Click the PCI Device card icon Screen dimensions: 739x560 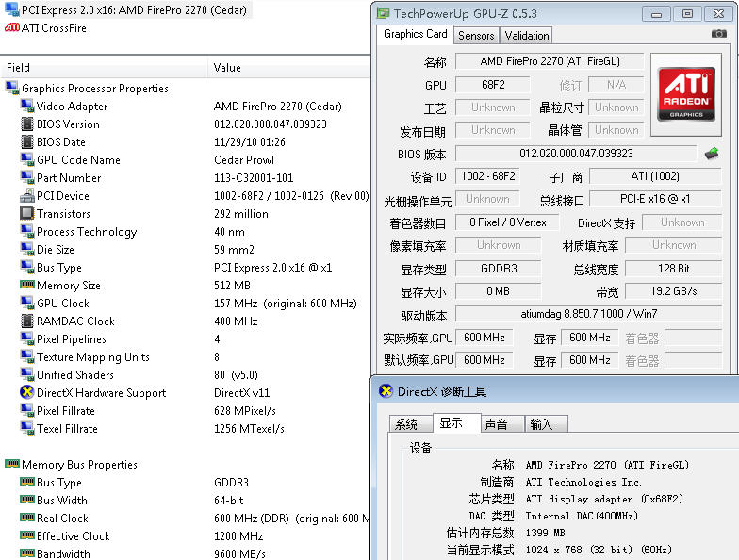click(27, 195)
